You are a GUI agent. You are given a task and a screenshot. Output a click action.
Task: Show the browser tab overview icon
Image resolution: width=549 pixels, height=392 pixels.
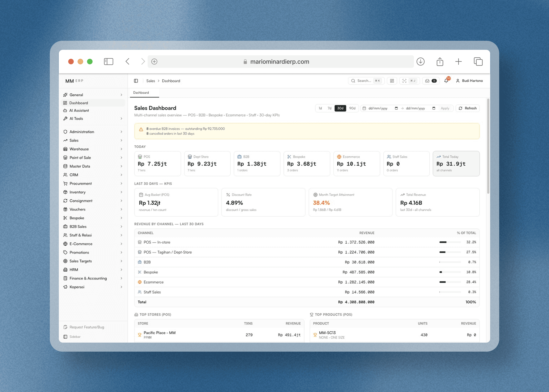pos(478,62)
